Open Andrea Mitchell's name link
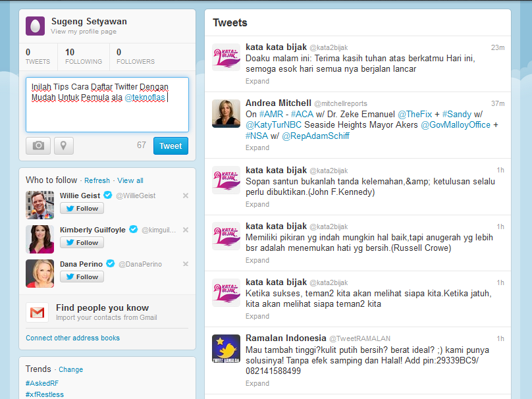Image resolution: width=532 pixels, height=399 pixels. [279, 103]
